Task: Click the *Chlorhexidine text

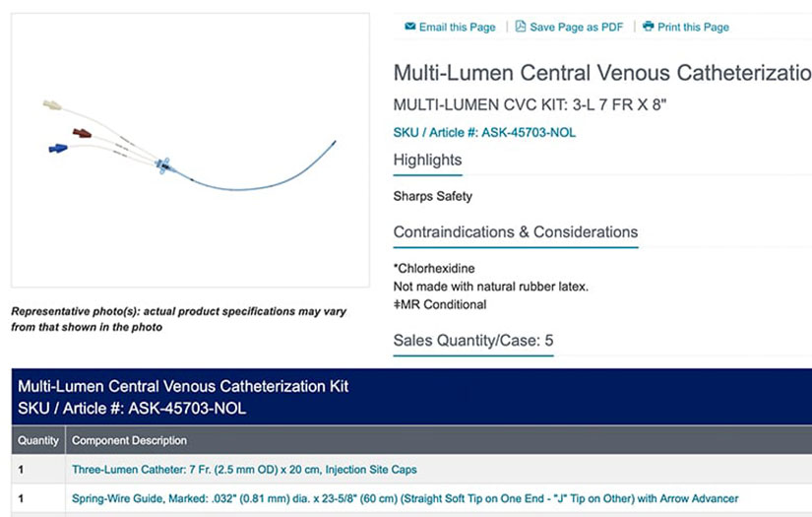Action: point(434,268)
